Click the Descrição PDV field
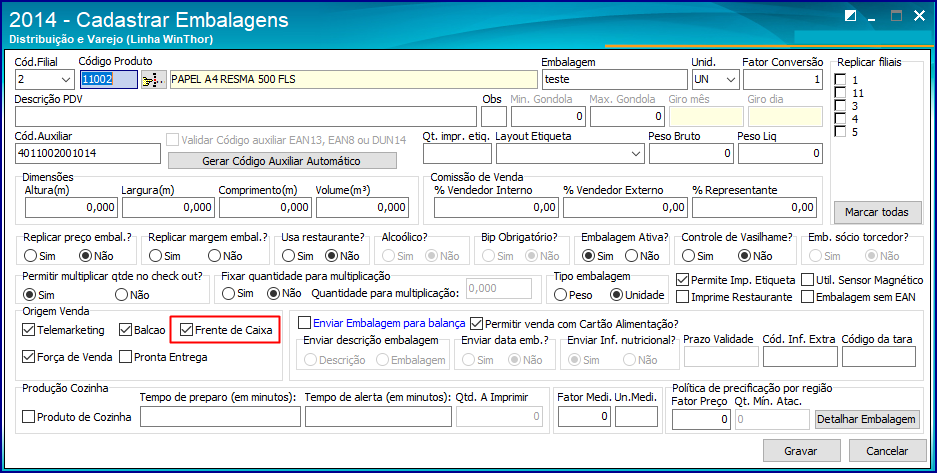The image size is (937, 473). coord(246,116)
